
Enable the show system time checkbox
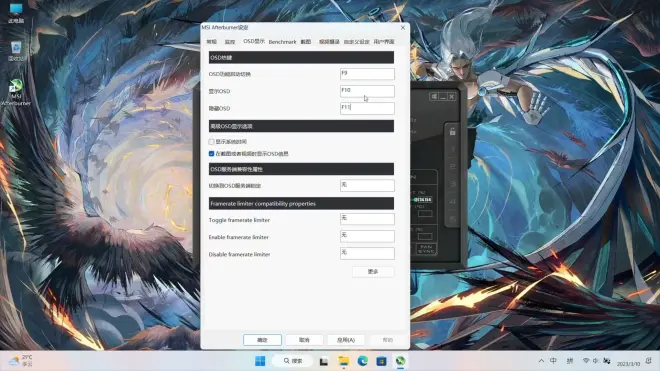(x=211, y=142)
